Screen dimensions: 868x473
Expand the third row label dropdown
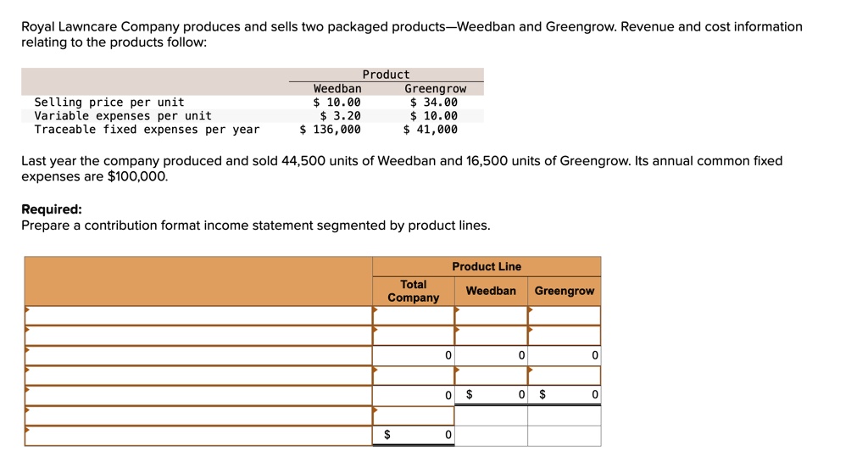(198, 355)
